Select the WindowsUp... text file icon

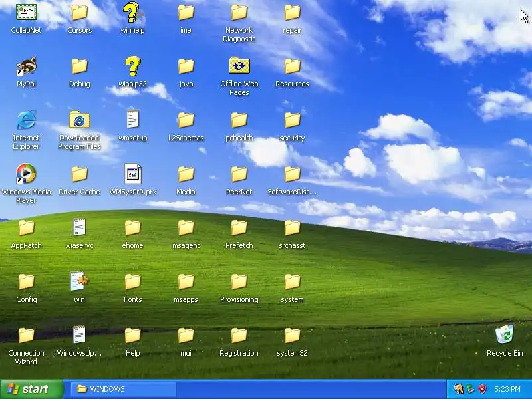(79, 335)
